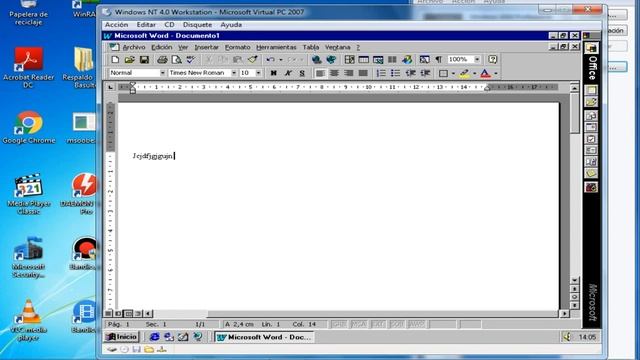Open the Insertar menu
The height and width of the screenshot is (360, 640).
click(x=207, y=47)
